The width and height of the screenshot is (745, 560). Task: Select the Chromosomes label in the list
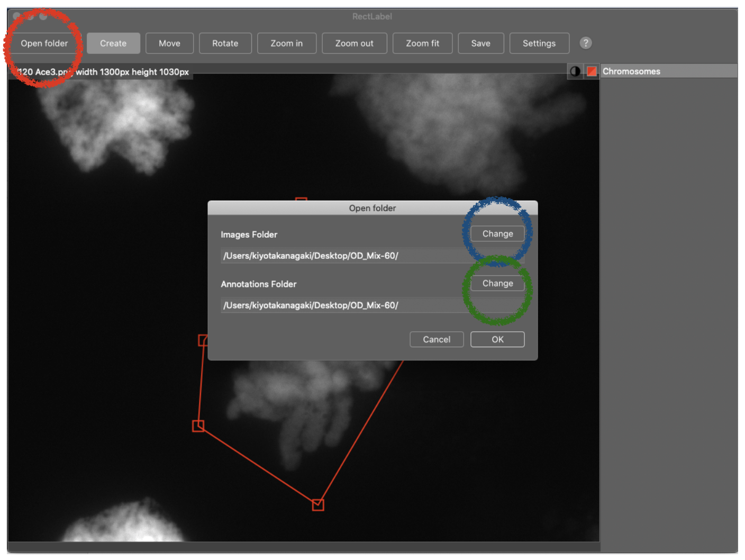point(631,71)
